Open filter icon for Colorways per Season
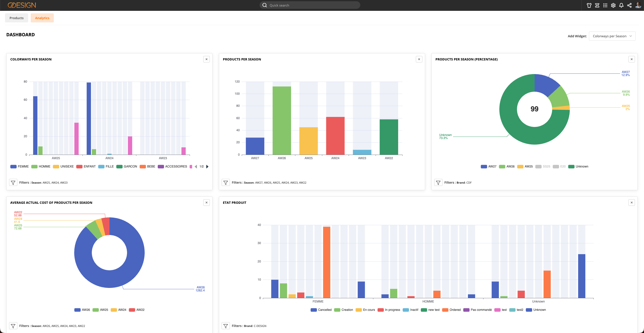 (13, 183)
